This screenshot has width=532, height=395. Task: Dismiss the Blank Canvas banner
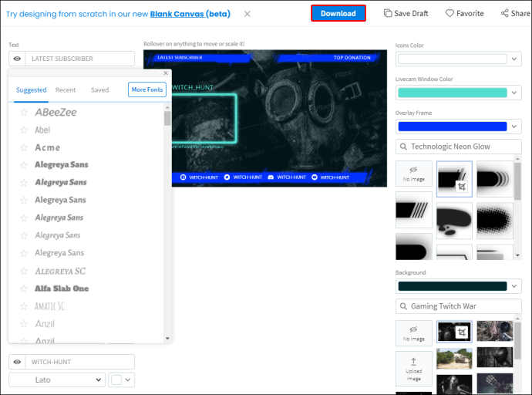[x=247, y=14]
